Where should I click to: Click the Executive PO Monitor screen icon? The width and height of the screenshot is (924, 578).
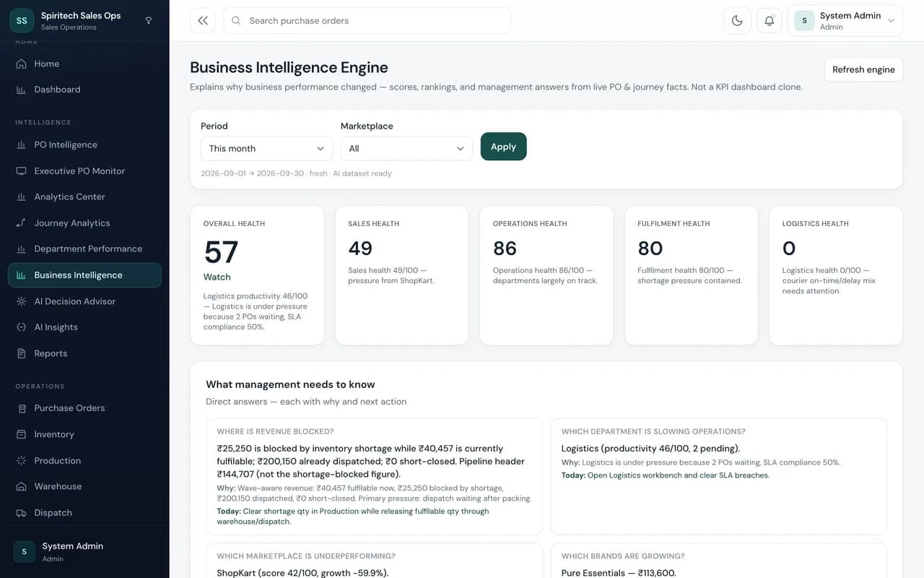[21, 171]
